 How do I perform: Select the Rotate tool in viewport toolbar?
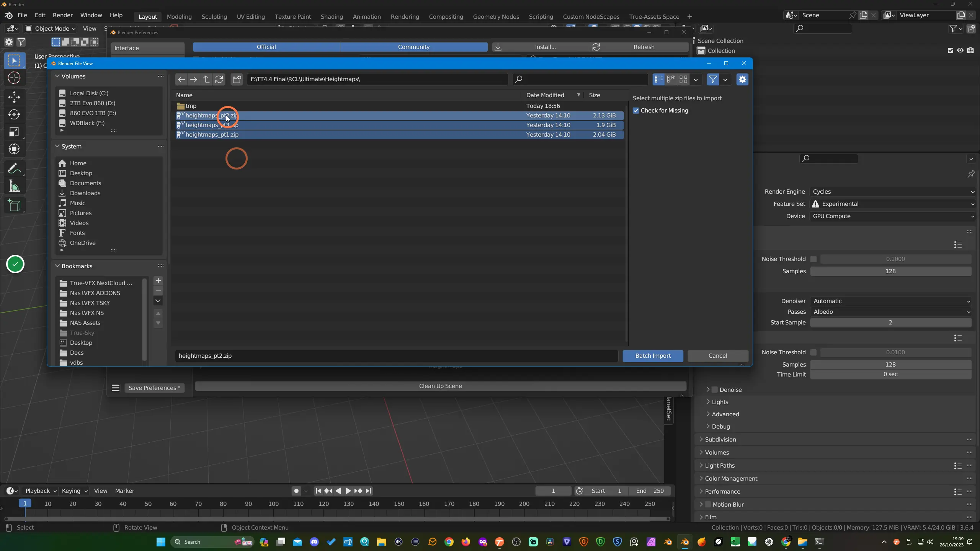(14, 114)
